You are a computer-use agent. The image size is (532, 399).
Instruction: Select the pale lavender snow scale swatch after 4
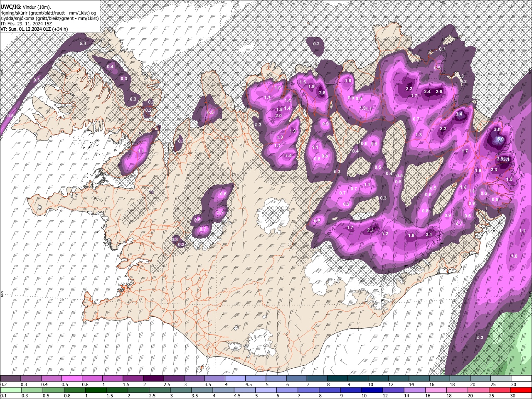tap(236, 378)
